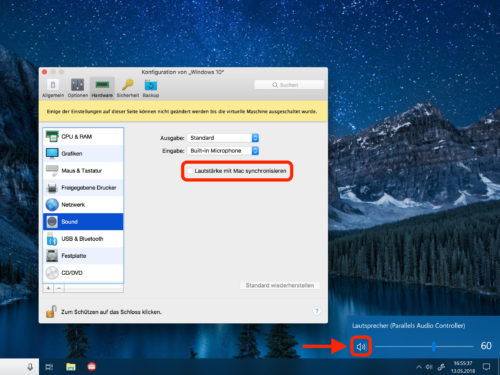Click the Lautsprecher volume slider

click(424, 347)
